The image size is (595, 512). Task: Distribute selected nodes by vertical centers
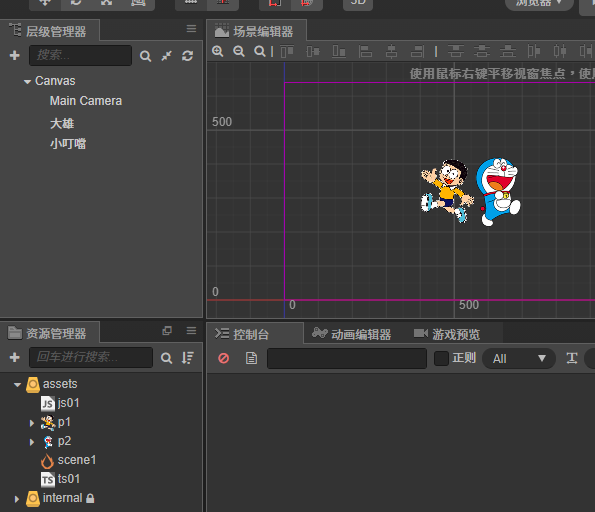click(482, 51)
